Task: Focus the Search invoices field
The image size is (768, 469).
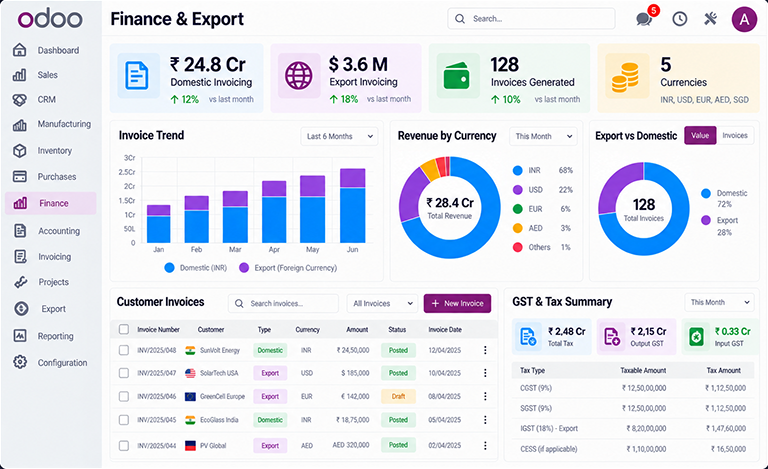Action: 283,304
